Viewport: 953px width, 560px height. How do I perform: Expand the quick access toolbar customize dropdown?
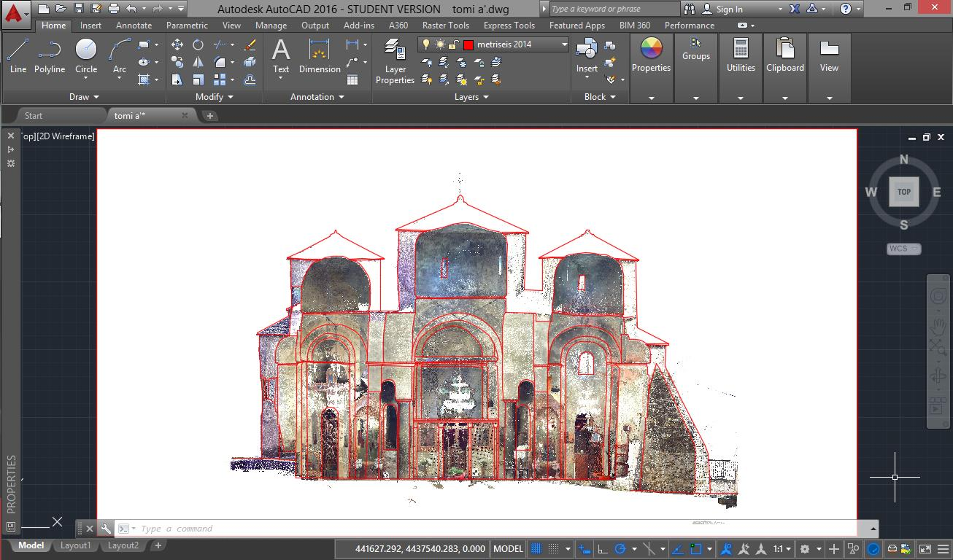coord(181,9)
